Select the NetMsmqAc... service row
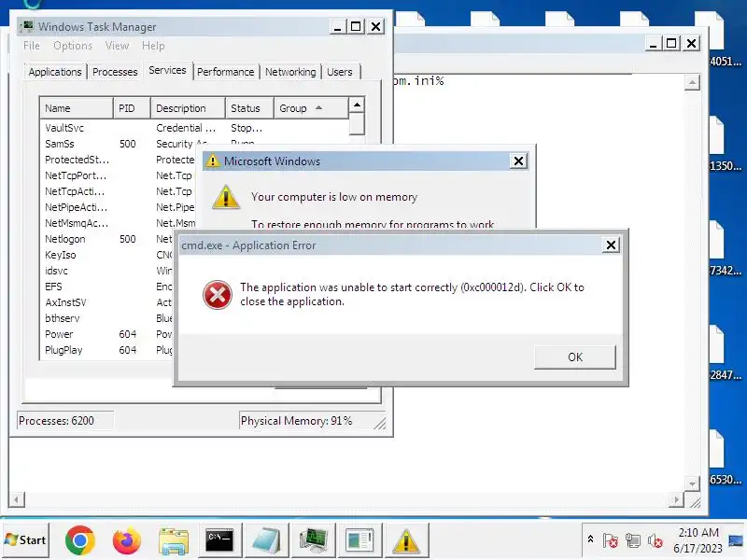 [x=118, y=223]
